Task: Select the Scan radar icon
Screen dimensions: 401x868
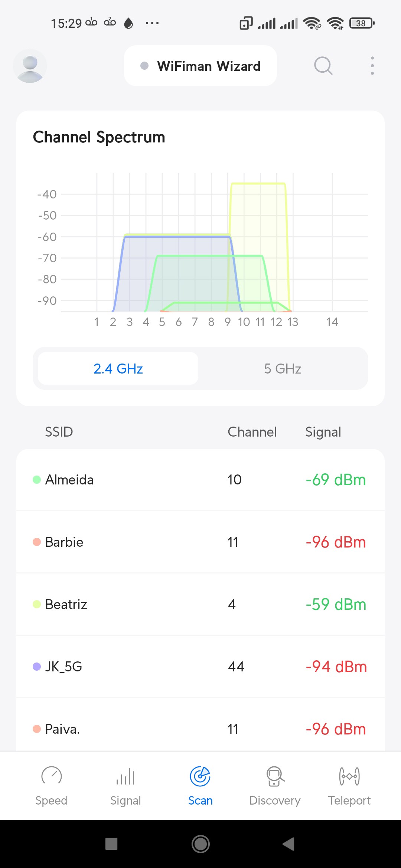Action: (200, 776)
